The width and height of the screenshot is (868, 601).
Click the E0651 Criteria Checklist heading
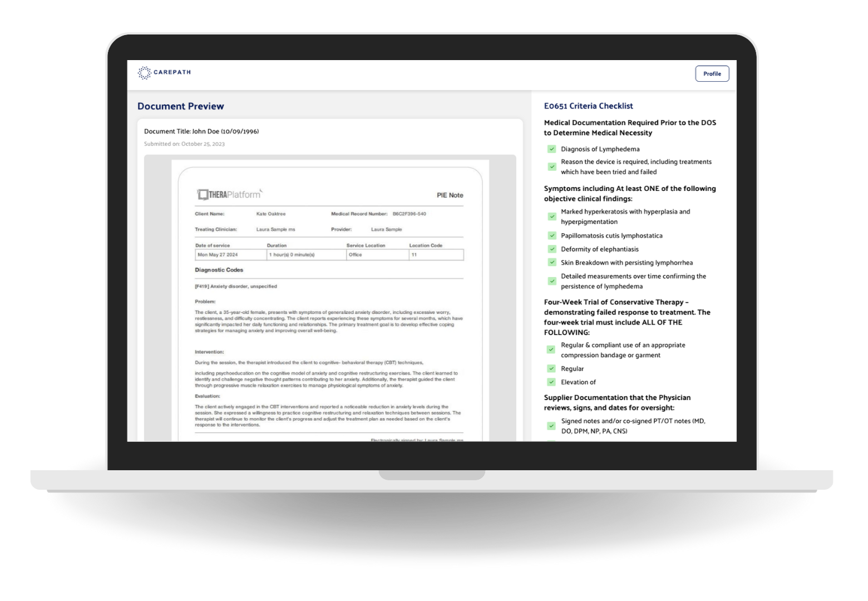pyautogui.click(x=588, y=106)
